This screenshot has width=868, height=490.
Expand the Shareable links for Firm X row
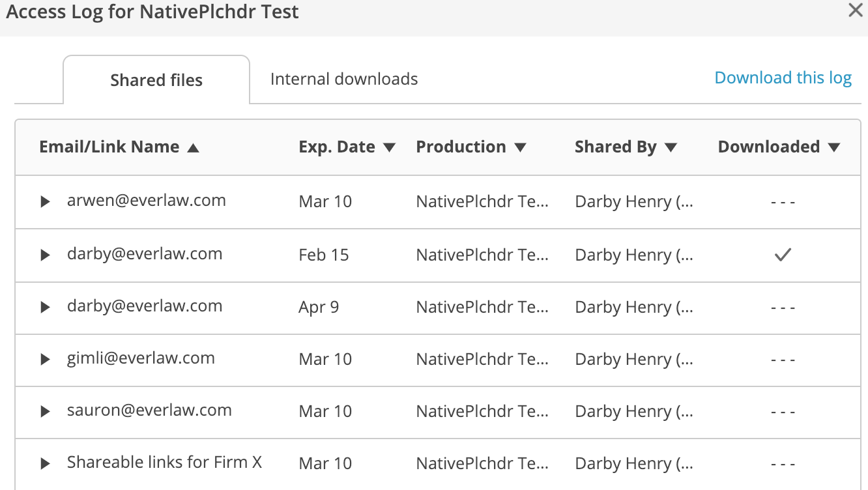tap(45, 463)
